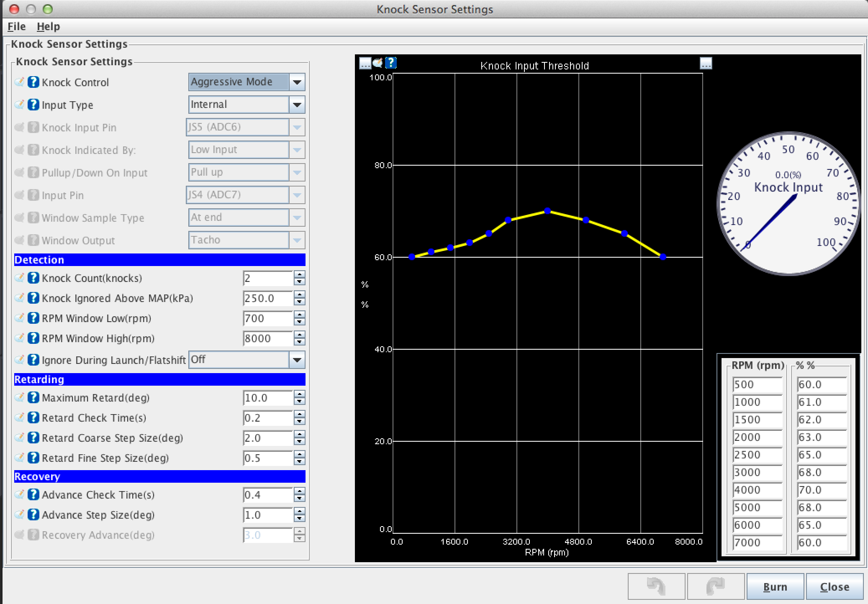Click the redo arrow button
868x604 pixels.
(715, 586)
